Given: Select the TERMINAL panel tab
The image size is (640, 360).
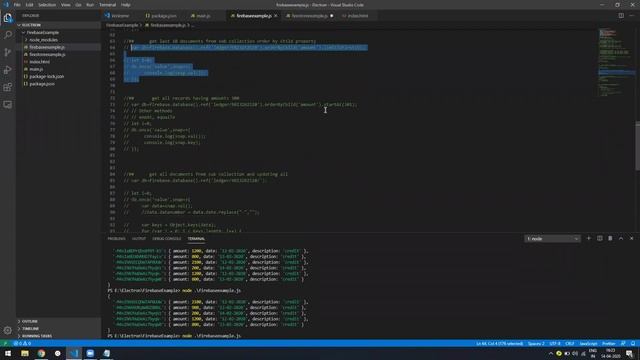Looking at the screenshot, I should 196,239.
